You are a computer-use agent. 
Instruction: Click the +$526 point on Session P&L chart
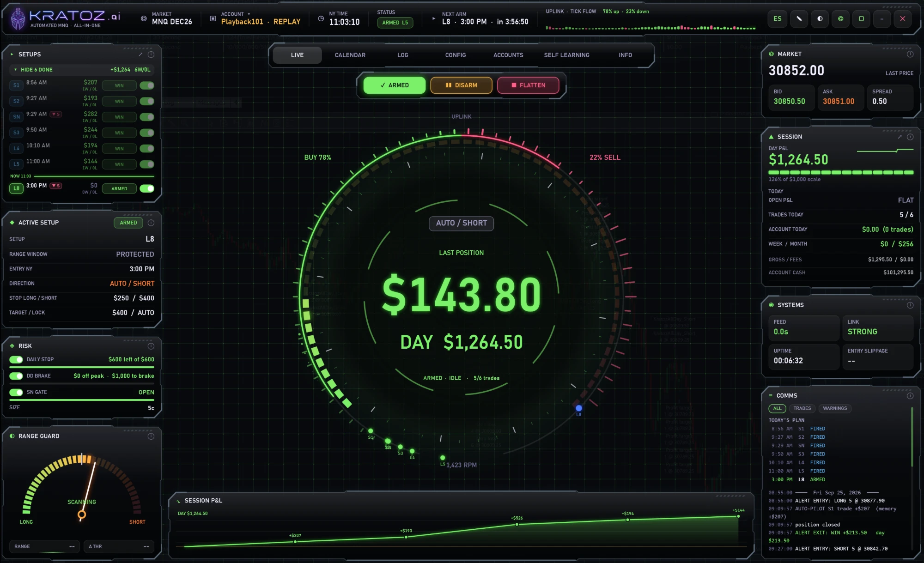click(x=517, y=524)
